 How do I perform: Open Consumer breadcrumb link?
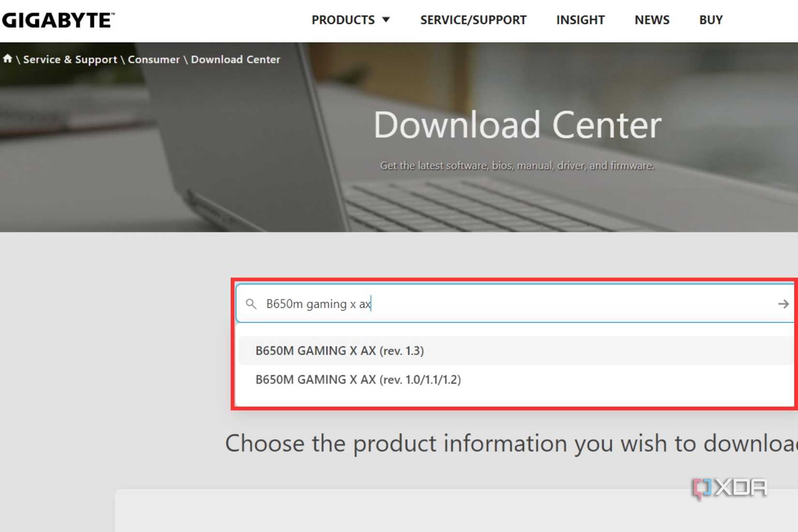(x=154, y=59)
